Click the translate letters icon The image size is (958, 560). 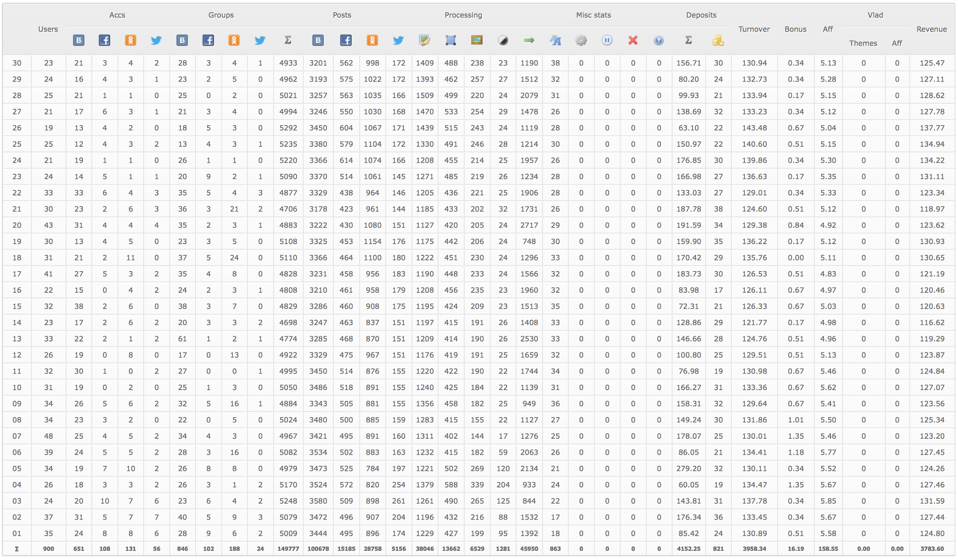coord(555,40)
